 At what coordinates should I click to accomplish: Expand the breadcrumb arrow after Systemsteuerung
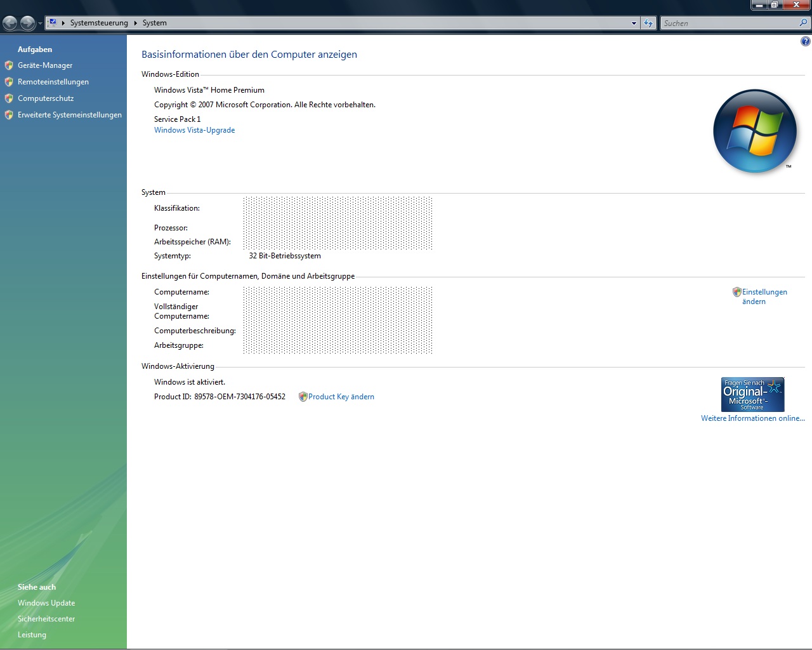[135, 23]
